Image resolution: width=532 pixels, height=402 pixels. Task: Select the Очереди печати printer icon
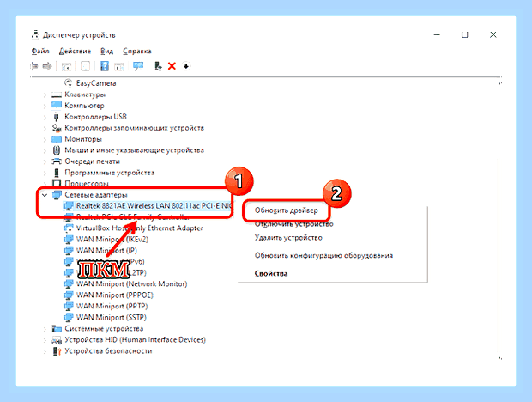(x=57, y=161)
